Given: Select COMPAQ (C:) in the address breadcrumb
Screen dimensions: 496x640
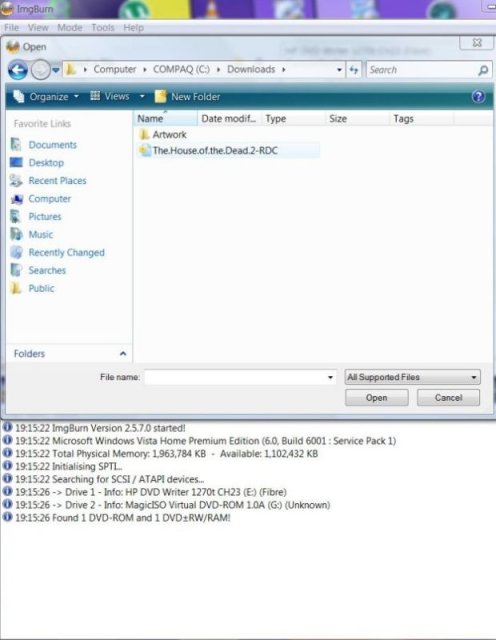Looking at the screenshot, I should pos(181,69).
